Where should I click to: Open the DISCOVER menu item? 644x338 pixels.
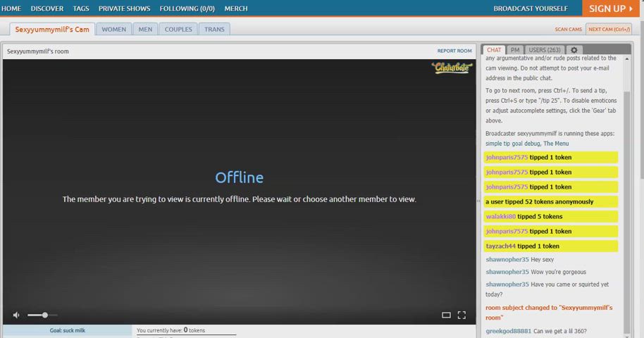tap(47, 8)
